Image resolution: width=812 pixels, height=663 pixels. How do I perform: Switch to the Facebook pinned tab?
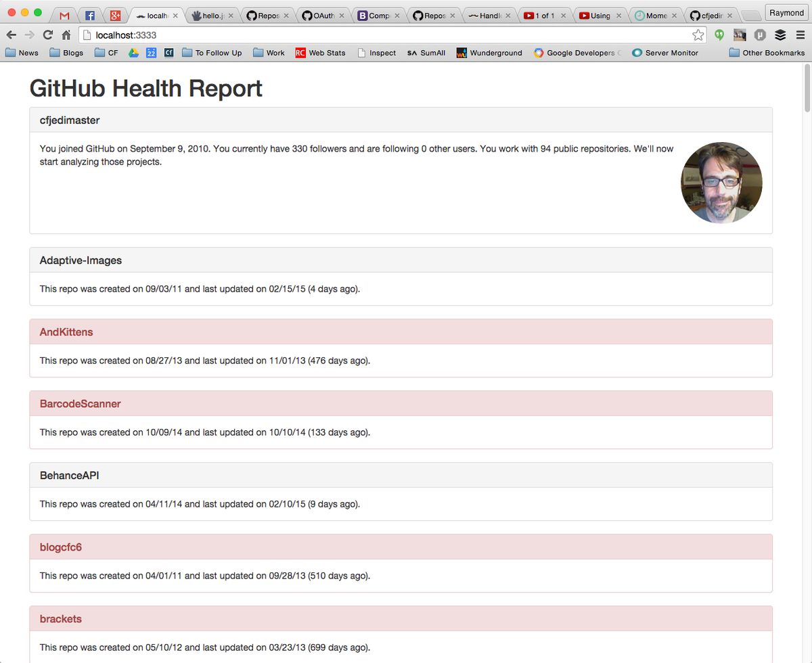90,16
